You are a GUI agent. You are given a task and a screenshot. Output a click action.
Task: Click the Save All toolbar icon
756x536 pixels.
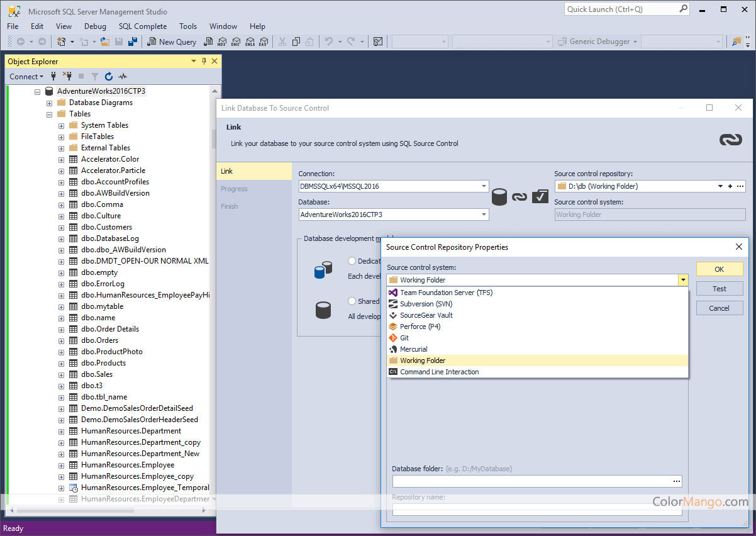(x=133, y=42)
